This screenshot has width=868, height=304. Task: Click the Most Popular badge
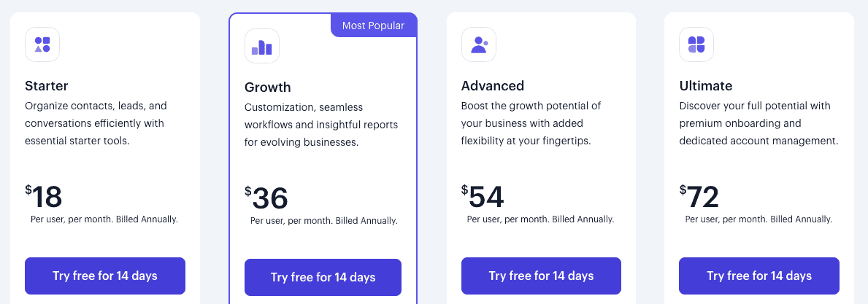(373, 26)
